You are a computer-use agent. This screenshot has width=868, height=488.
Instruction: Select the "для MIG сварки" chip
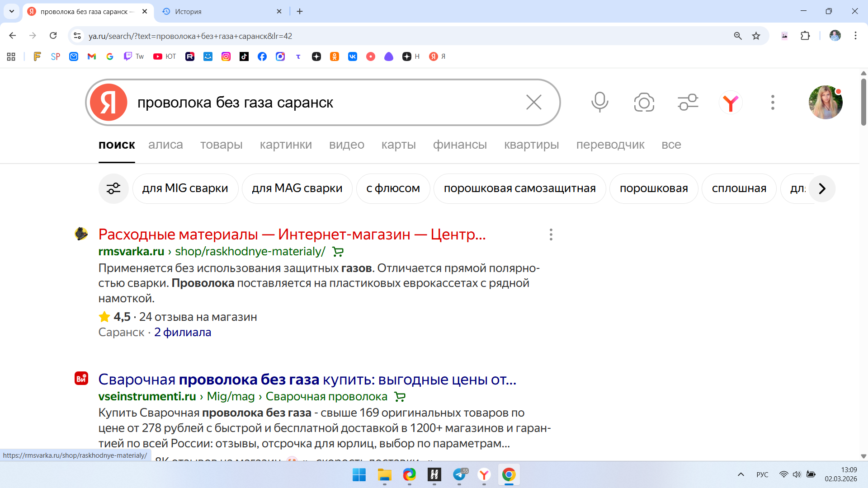point(185,188)
